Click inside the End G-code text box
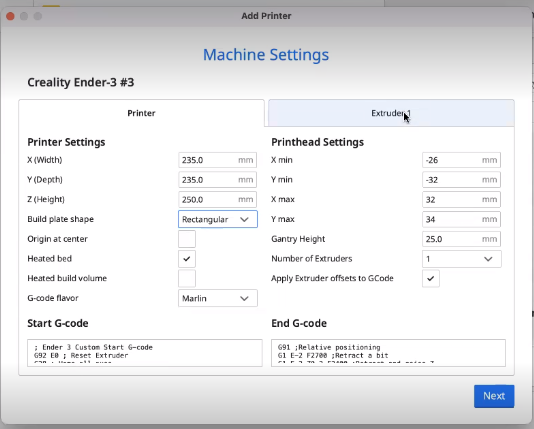The image size is (534, 429). tap(388, 353)
